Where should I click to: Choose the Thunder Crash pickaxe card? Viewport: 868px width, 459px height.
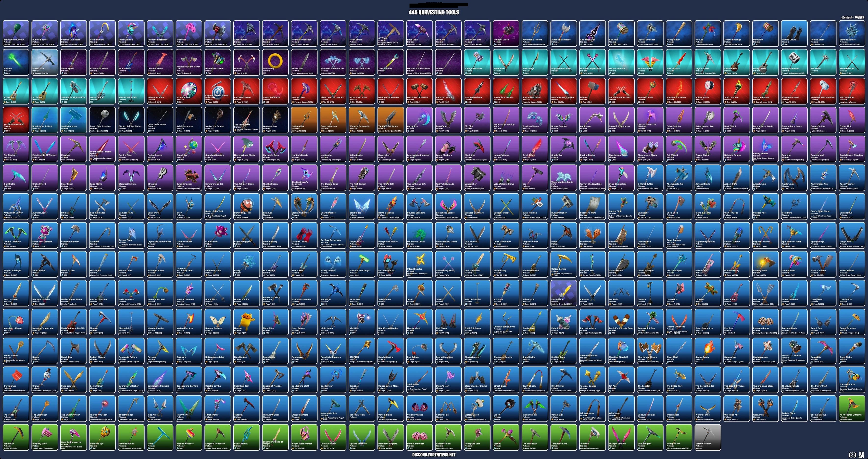[x=506, y=33]
